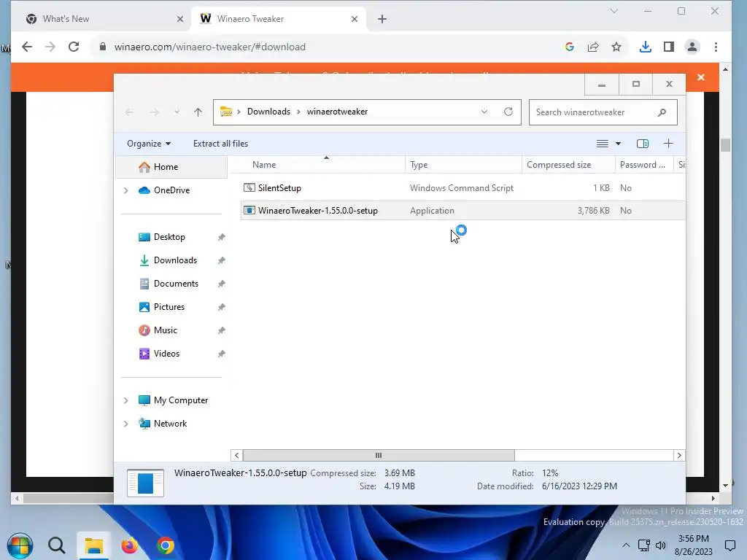
Task: Open Music in the navigation pane
Action: click(166, 330)
